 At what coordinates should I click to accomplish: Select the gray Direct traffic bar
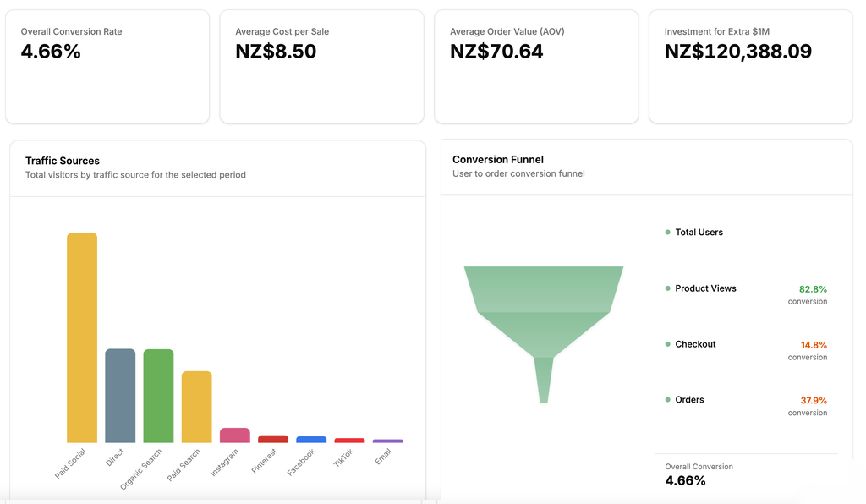click(120, 395)
